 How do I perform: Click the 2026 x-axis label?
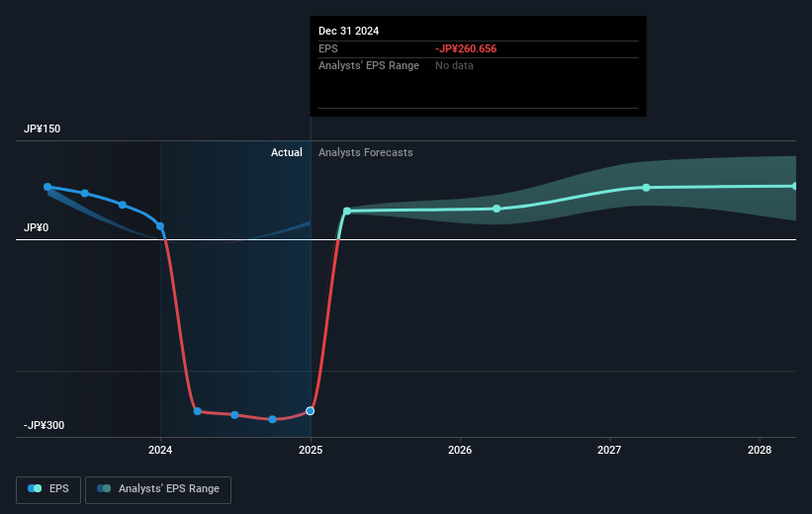(460, 450)
